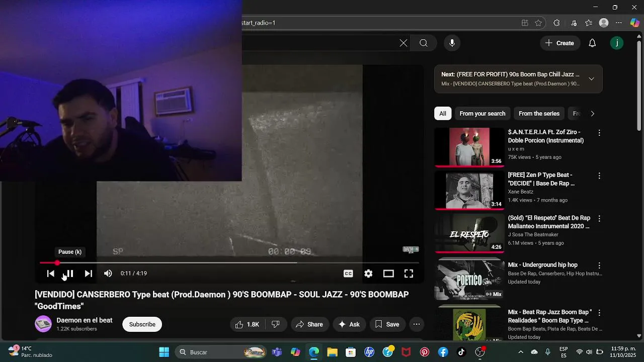Open Mix - Beat Rap Jazz Boom Bap
This screenshot has width=644, height=362.
point(550,316)
